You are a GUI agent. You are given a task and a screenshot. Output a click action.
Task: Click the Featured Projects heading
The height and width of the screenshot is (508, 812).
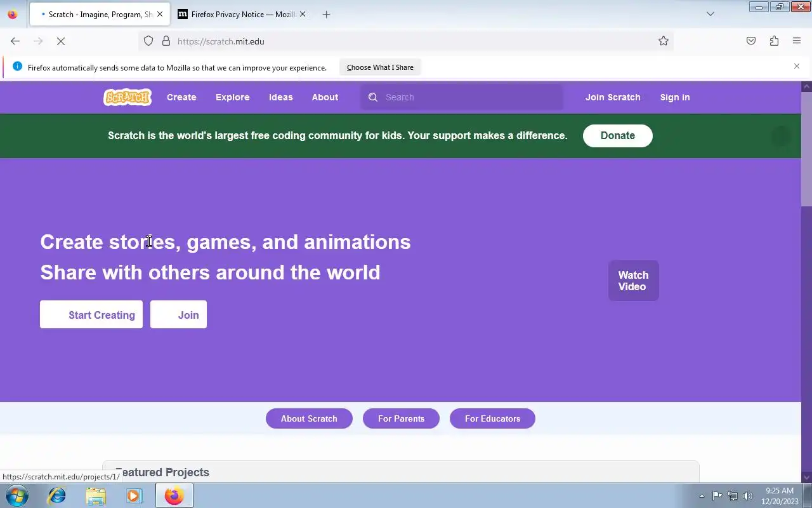click(x=162, y=472)
